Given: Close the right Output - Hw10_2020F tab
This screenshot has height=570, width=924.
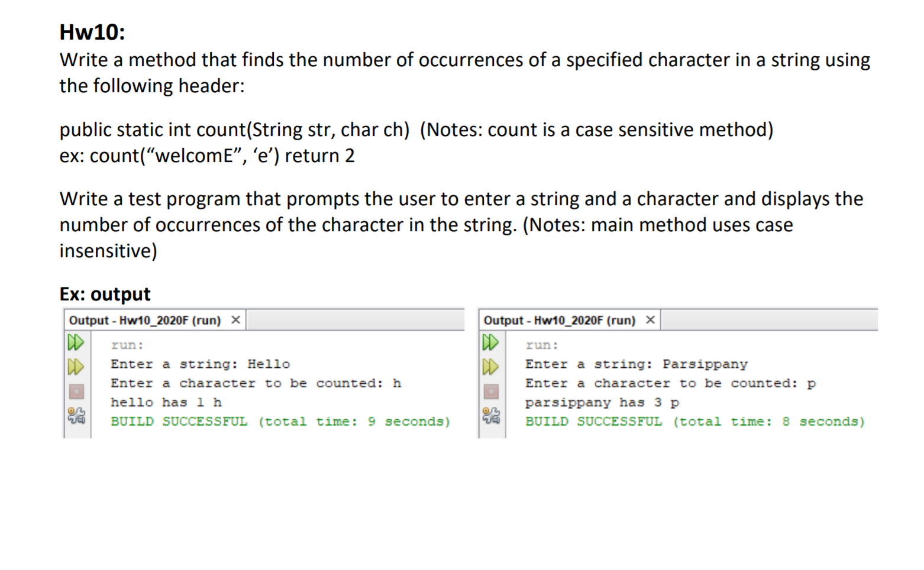Looking at the screenshot, I should point(650,319).
